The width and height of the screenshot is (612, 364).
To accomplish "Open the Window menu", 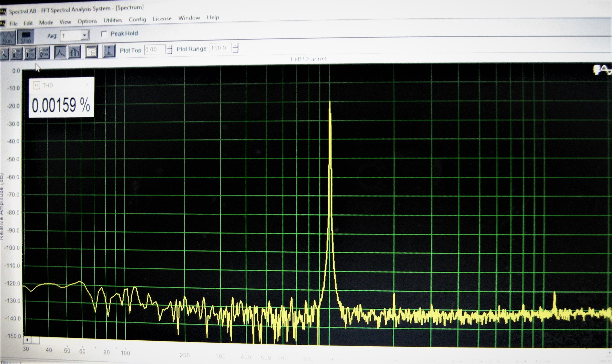I will [x=189, y=18].
